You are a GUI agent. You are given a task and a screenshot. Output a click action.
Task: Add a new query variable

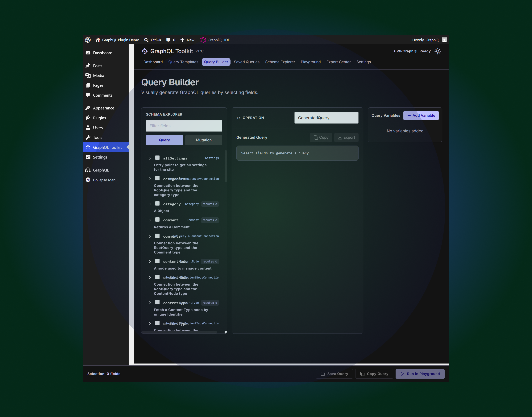[421, 116]
